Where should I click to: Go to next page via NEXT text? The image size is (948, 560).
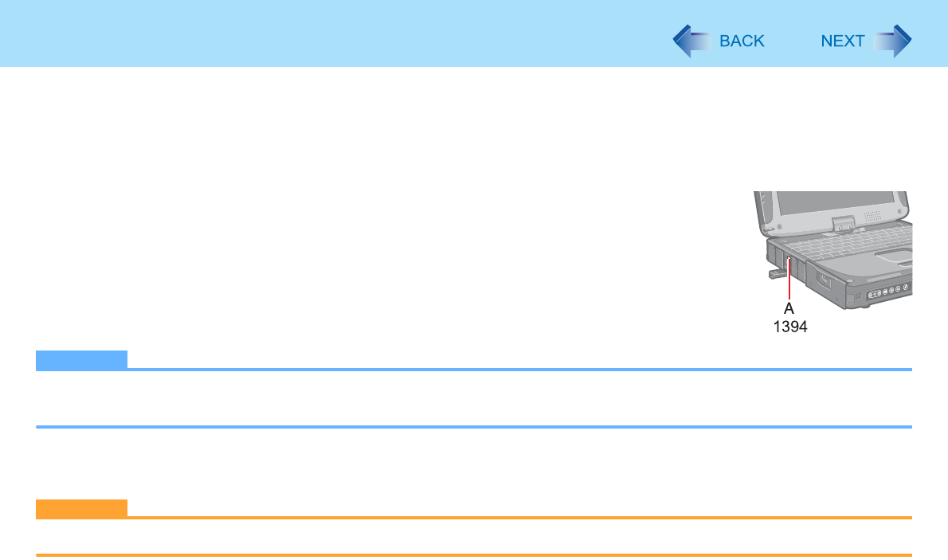(x=843, y=41)
